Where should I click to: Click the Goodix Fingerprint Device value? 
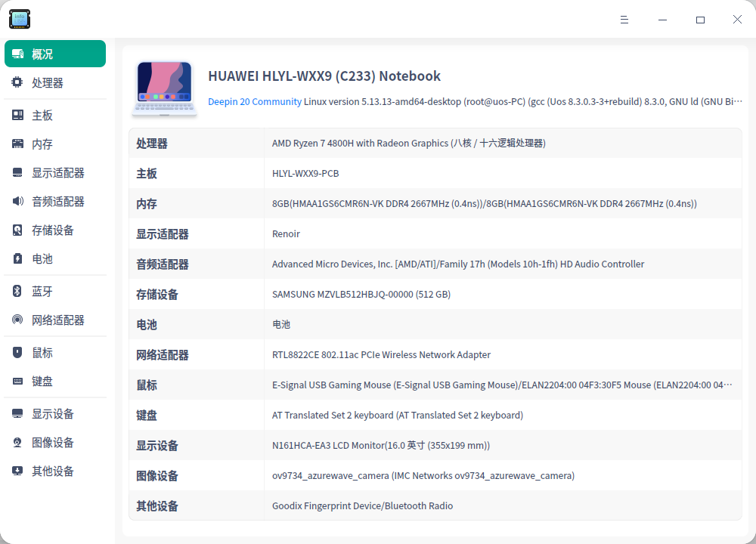coord(362,506)
